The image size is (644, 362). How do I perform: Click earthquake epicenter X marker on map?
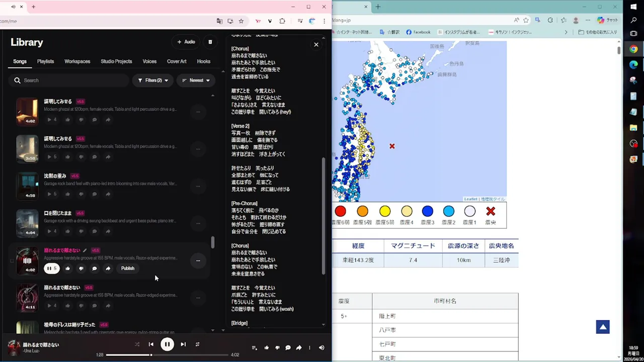[x=392, y=146]
